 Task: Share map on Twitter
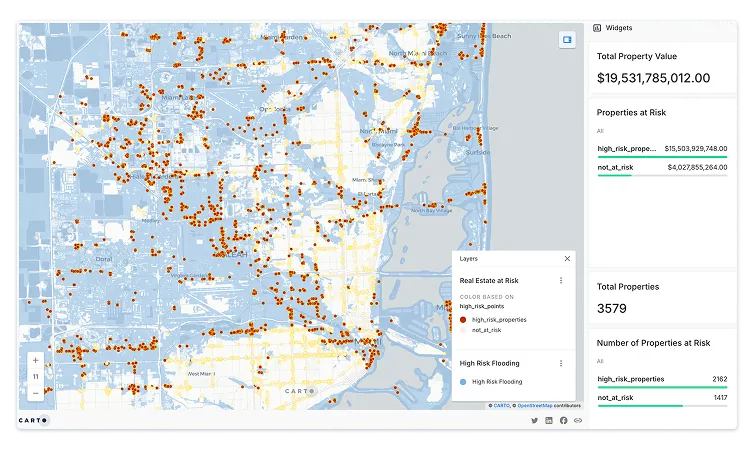(534, 421)
